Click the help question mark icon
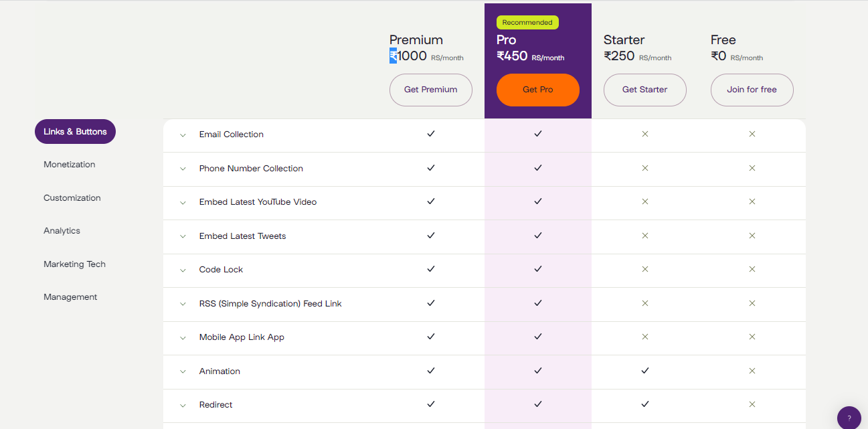The height and width of the screenshot is (429, 868). (849, 418)
